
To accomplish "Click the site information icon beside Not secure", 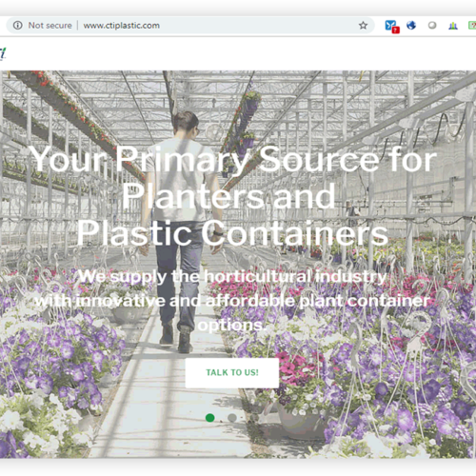I will pos(18,25).
